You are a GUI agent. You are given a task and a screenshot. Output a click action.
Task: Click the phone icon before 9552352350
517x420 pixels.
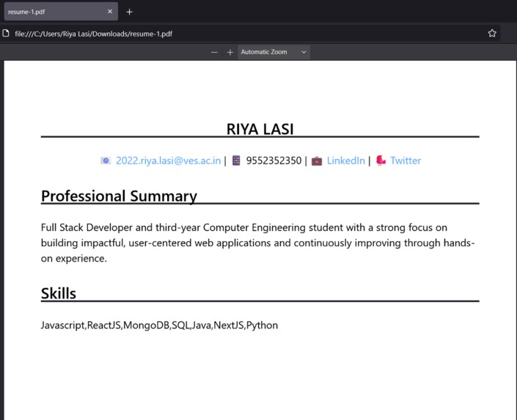(236, 161)
